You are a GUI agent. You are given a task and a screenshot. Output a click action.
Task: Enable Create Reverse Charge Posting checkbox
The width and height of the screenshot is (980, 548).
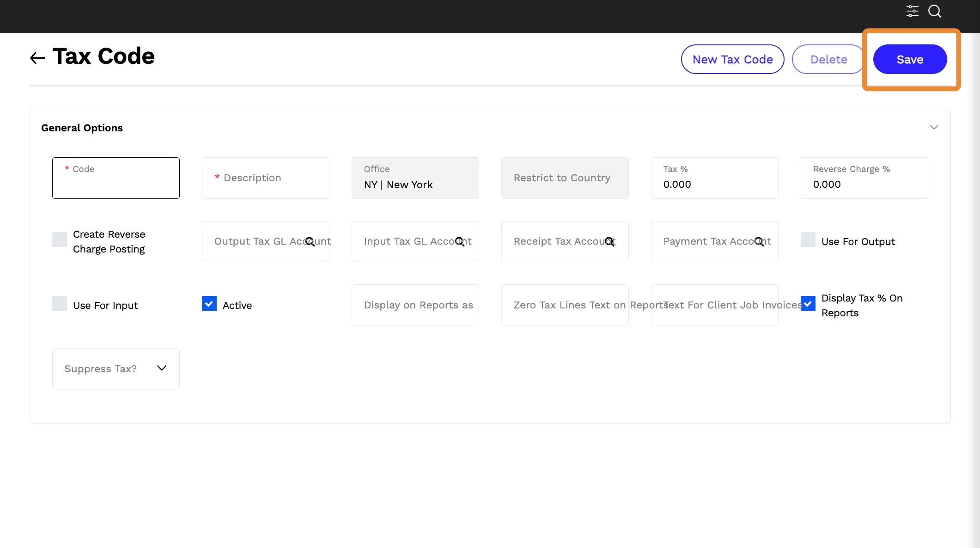click(60, 240)
